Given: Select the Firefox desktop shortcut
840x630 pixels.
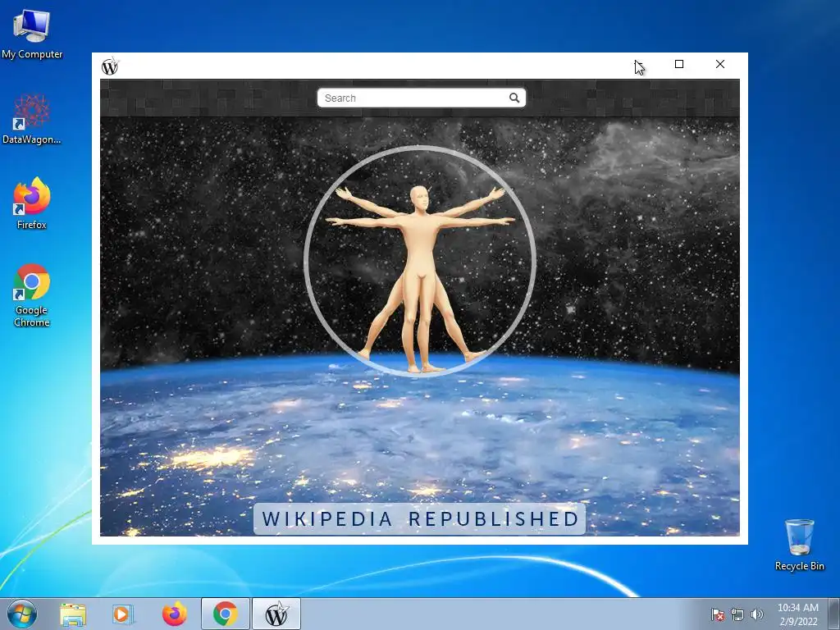Looking at the screenshot, I should pyautogui.click(x=32, y=203).
